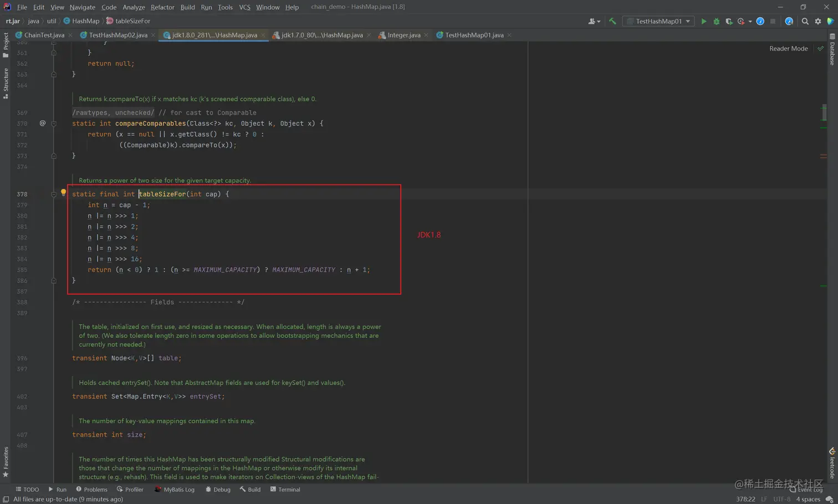The image size is (838, 504).
Task: Open the Debug tool window
Action: coord(218,490)
